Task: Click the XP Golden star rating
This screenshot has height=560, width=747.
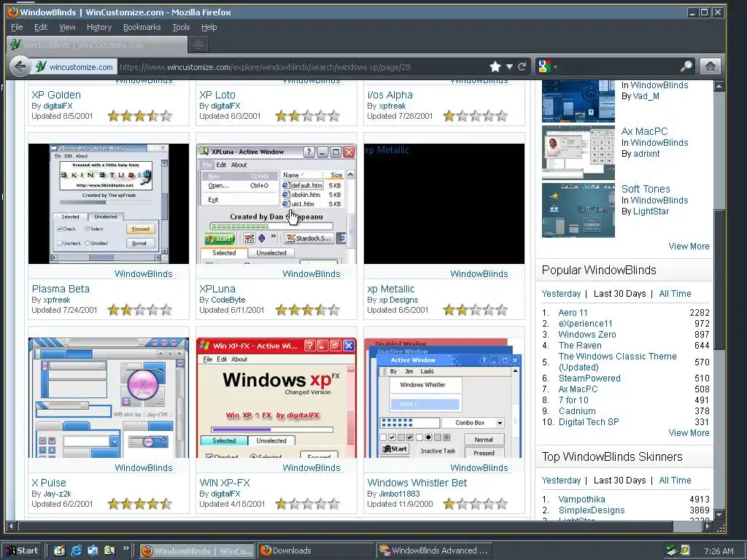Action: (139, 116)
